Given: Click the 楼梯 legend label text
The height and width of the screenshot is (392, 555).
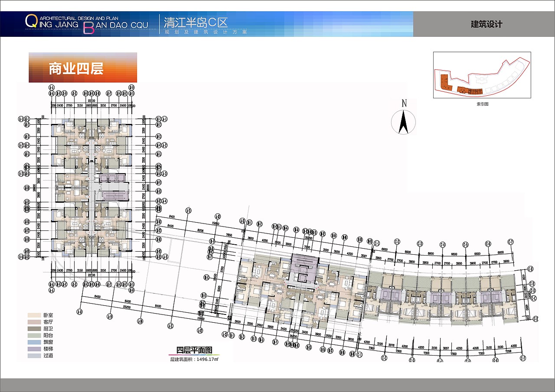Looking at the screenshot, I should pyautogui.click(x=48, y=349).
